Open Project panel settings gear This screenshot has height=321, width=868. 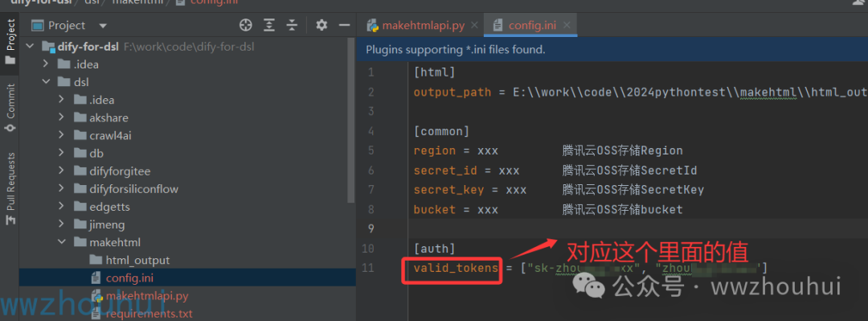[x=321, y=25]
